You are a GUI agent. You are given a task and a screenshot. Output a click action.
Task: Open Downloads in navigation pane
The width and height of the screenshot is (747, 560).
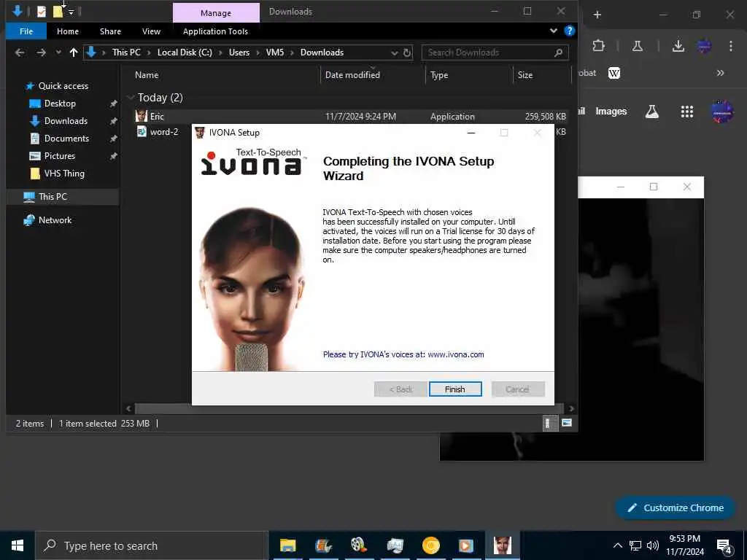click(66, 121)
